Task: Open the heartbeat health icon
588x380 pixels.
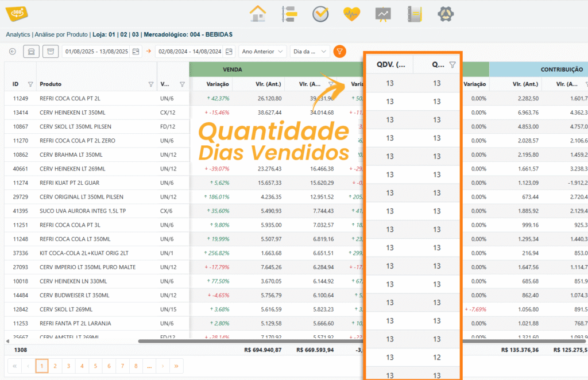Action: click(x=351, y=14)
